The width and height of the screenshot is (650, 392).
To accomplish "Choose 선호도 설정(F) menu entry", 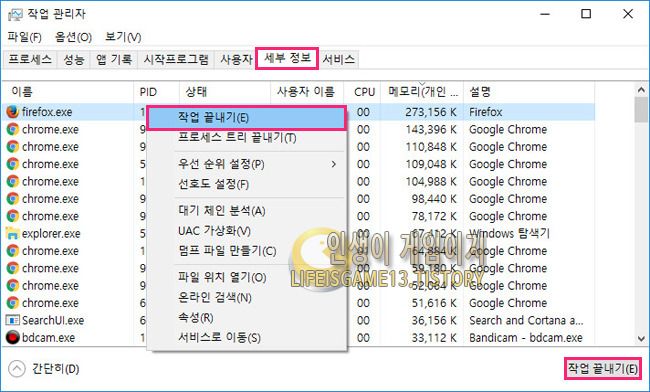I will [x=247, y=184].
